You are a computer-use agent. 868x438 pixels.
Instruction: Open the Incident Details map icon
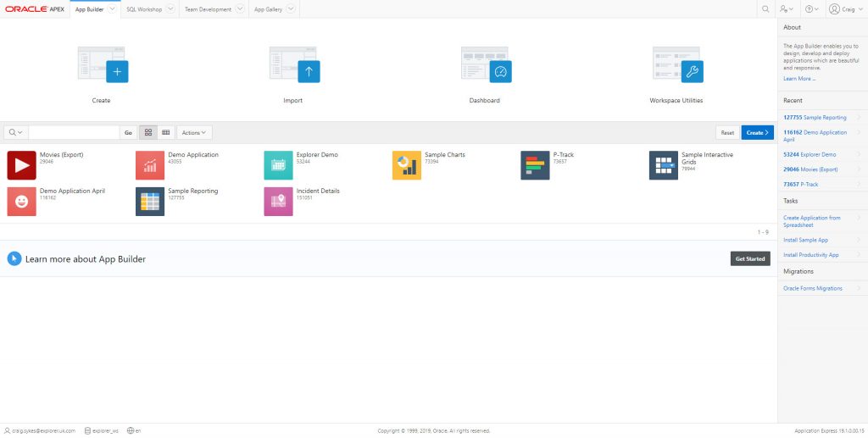(x=278, y=202)
